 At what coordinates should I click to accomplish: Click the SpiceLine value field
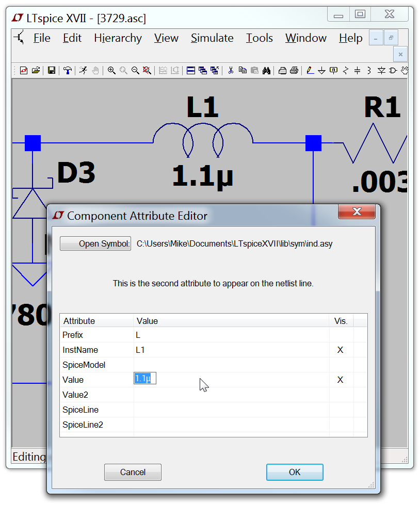pos(231,410)
